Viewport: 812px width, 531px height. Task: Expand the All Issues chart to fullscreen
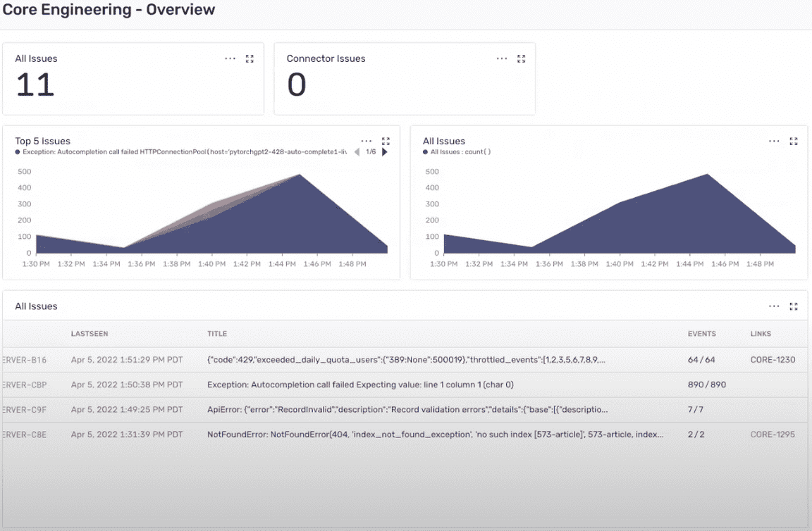coord(793,141)
